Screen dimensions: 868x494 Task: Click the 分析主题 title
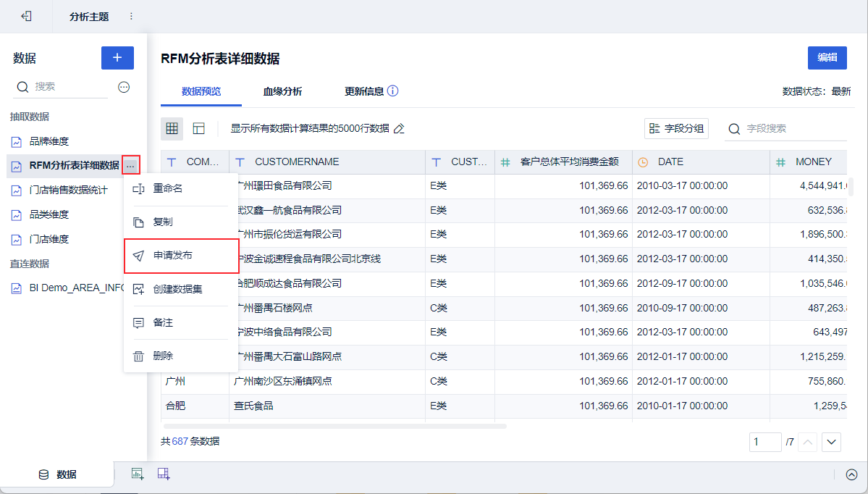tap(89, 17)
